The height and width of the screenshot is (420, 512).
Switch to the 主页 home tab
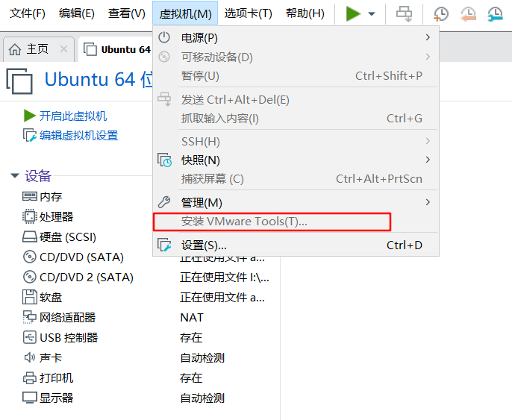pos(37,49)
